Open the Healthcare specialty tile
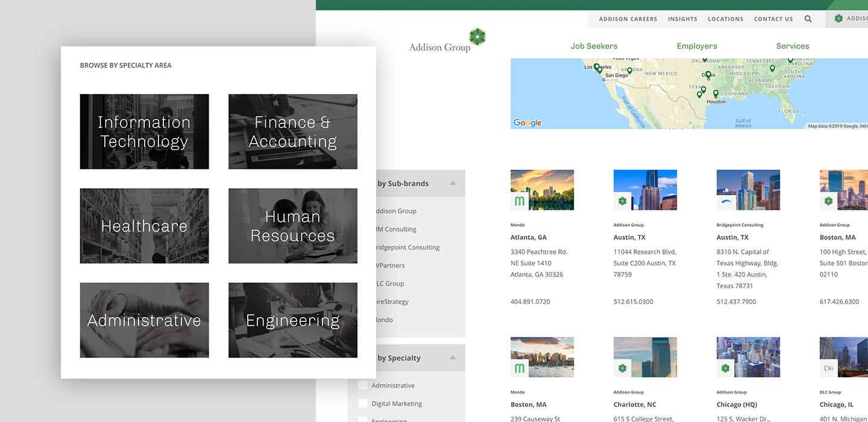Image resolution: width=868 pixels, height=422 pixels. pyautogui.click(x=144, y=225)
